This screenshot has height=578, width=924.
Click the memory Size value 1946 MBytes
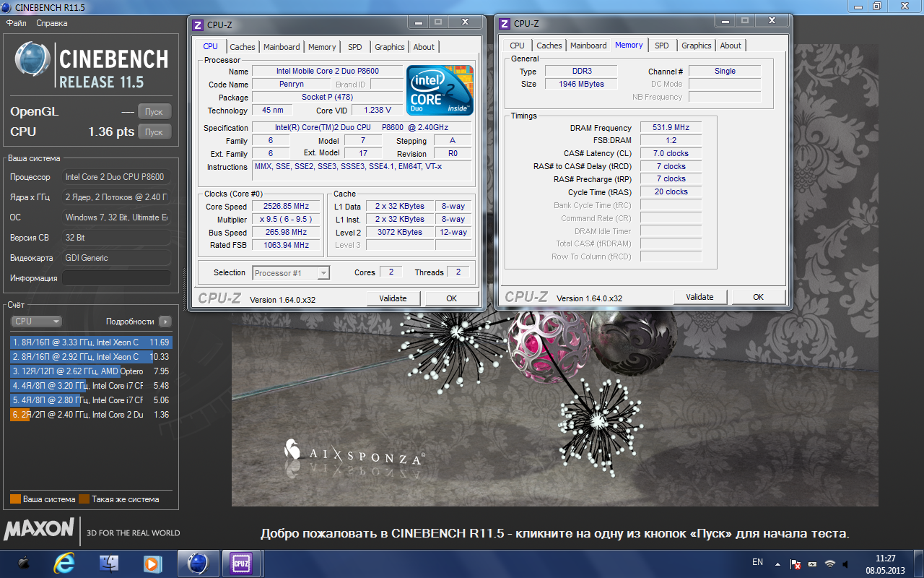(581, 85)
